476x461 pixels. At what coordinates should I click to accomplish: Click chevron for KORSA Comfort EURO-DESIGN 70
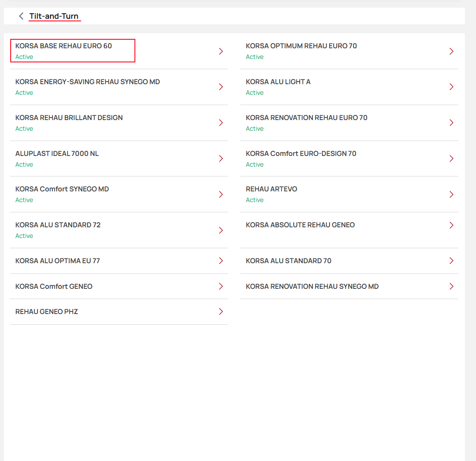coord(451,159)
